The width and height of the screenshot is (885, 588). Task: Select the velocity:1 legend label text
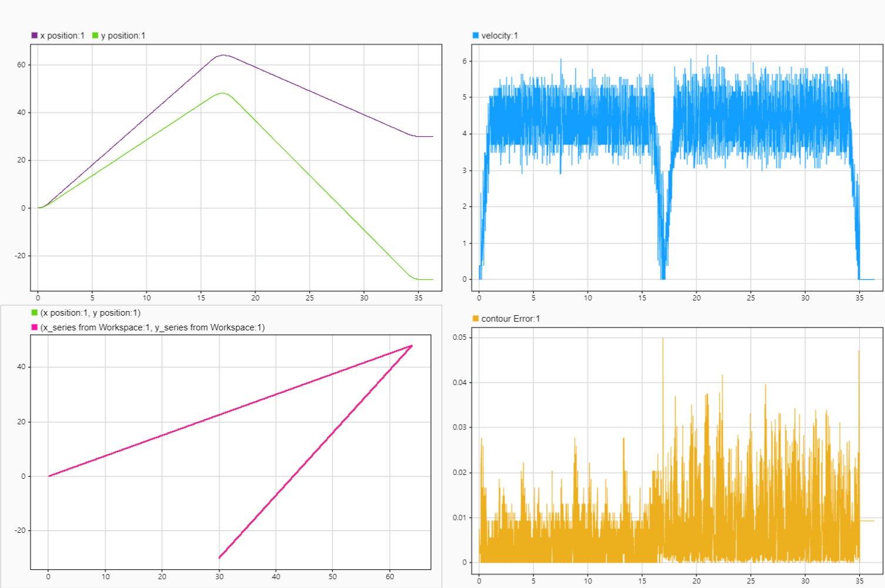(499, 35)
